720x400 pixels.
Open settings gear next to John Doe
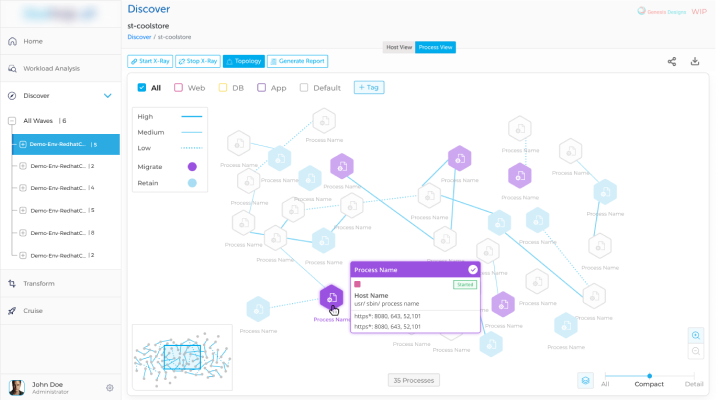[110, 387]
